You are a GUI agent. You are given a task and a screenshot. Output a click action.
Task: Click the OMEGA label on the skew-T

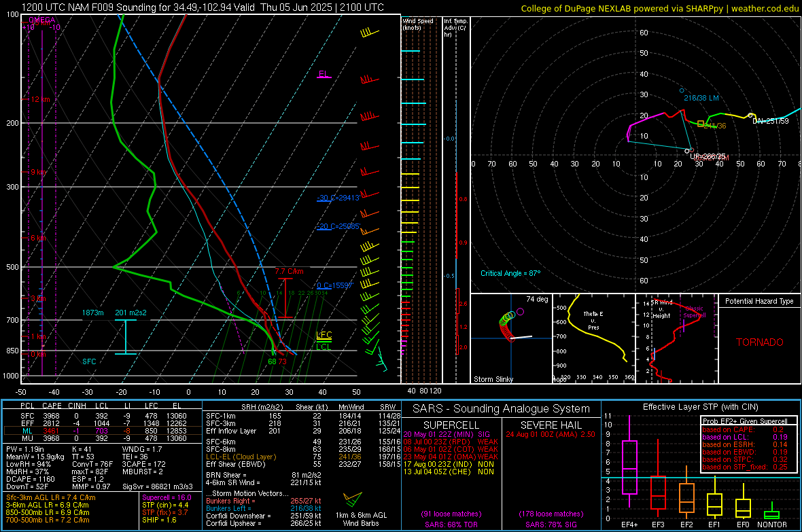(41, 20)
